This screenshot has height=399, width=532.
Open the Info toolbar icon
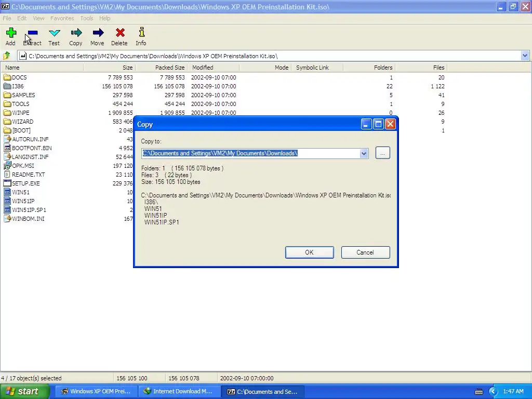click(x=141, y=32)
